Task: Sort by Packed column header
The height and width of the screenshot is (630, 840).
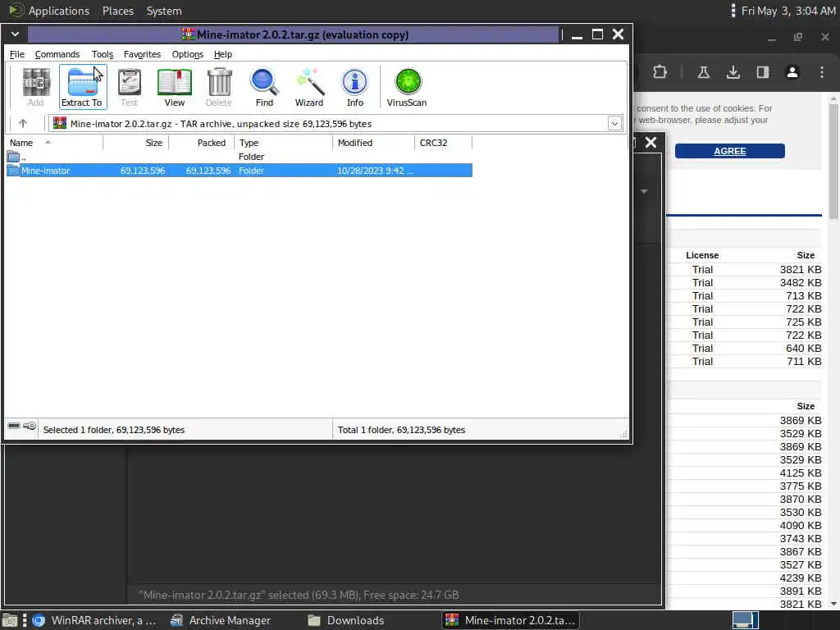Action: coord(202,143)
